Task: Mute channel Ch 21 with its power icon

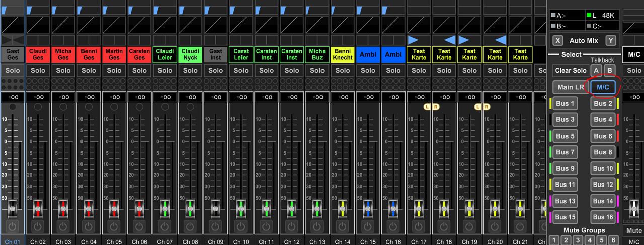Action: pos(520,226)
